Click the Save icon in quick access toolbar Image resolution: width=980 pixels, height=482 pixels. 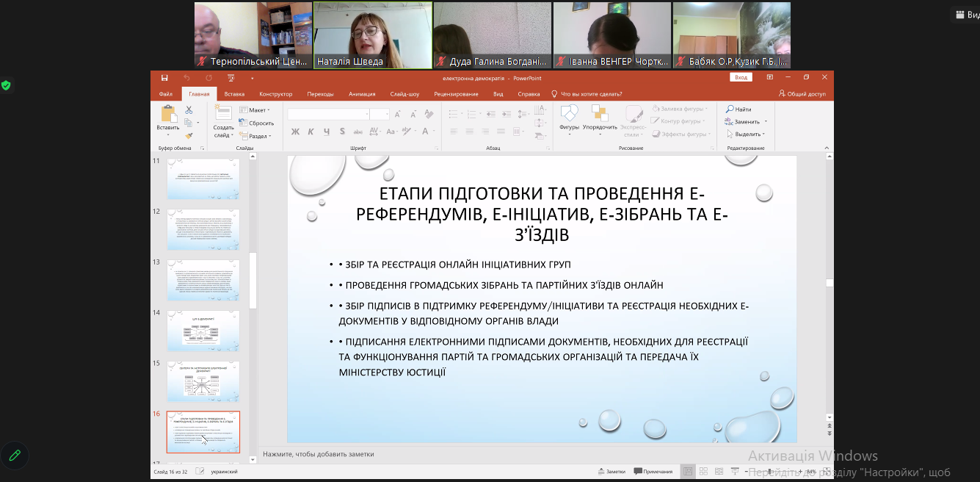pos(164,77)
